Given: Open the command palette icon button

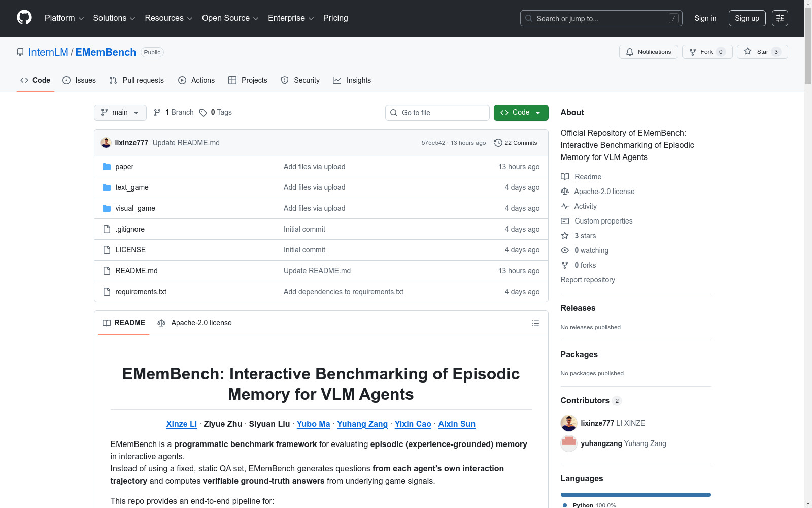Looking at the screenshot, I should (780, 18).
